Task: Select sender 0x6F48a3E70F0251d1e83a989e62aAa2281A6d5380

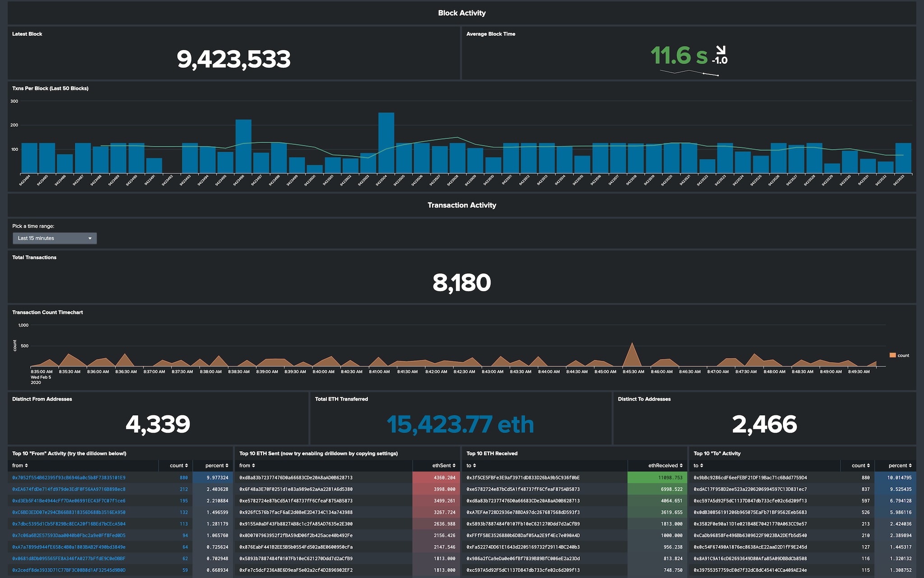Action: click(296, 489)
